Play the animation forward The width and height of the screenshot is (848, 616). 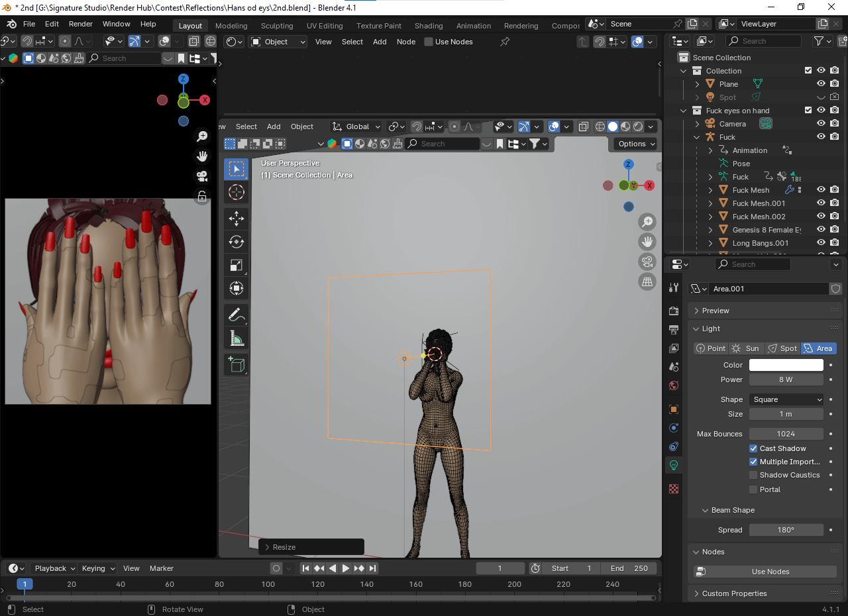tap(346, 568)
